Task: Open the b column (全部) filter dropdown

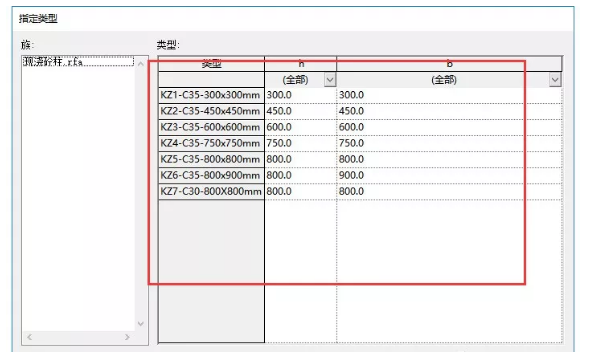Action: [x=555, y=80]
